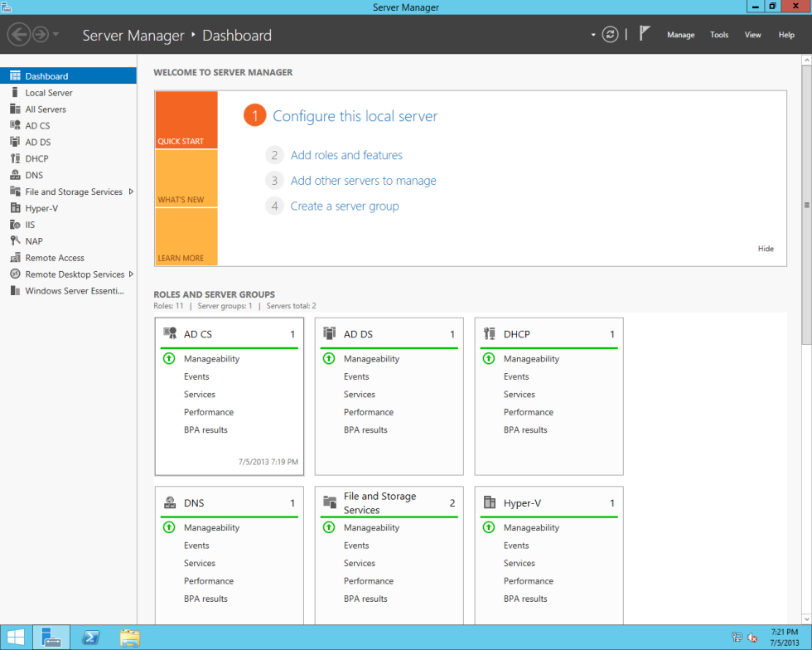The image size is (812, 650).
Task: Click the Server Manager taskbar icon
Action: click(x=51, y=638)
